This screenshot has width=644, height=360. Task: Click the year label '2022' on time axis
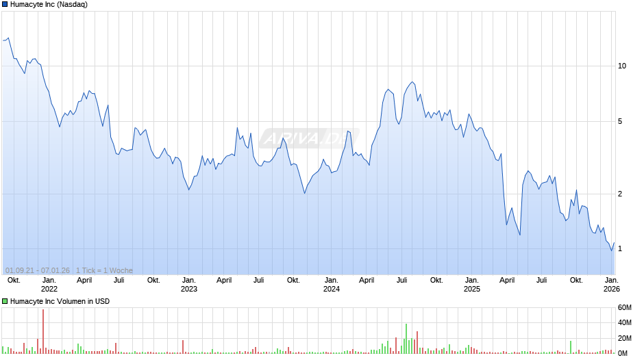[x=49, y=289]
